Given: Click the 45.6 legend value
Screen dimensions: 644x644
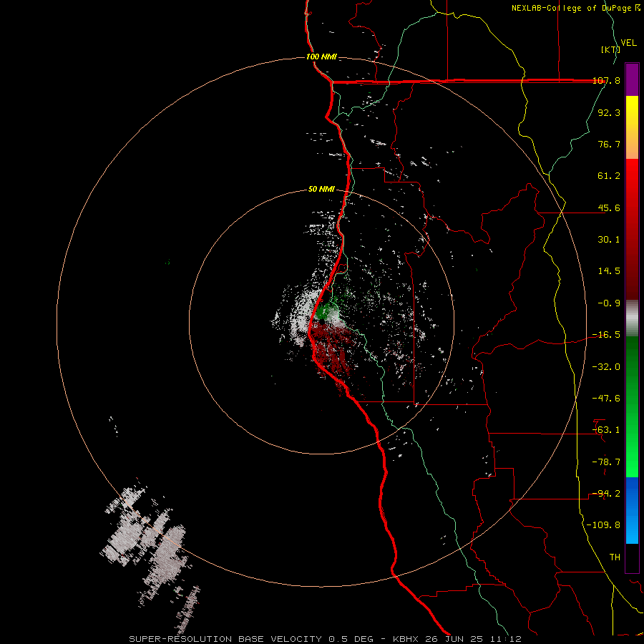Looking at the screenshot, I should [x=609, y=208].
